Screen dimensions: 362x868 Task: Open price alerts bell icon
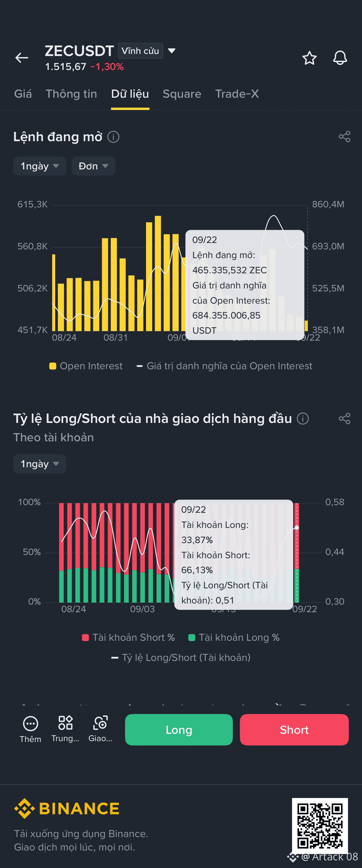(340, 58)
